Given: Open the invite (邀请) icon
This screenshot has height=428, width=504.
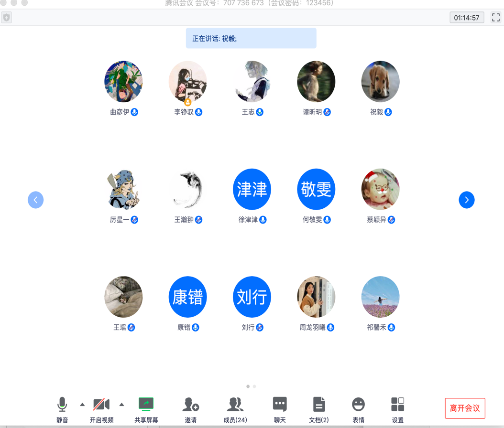Looking at the screenshot, I should coord(190,405).
